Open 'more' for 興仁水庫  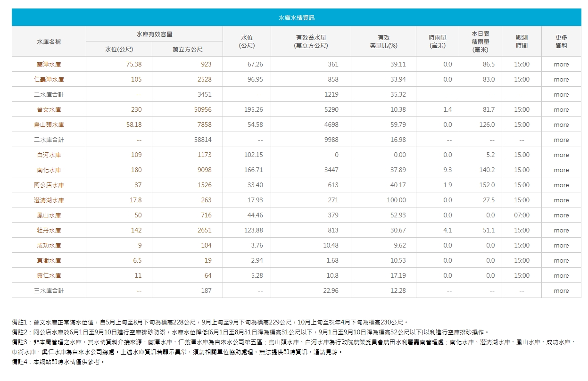[561, 276]
